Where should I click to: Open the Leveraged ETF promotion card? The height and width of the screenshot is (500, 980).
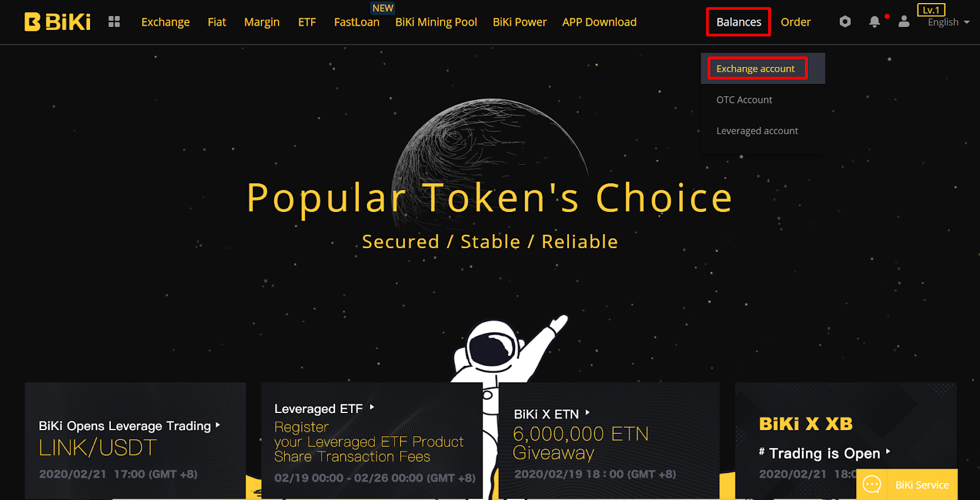372,440
